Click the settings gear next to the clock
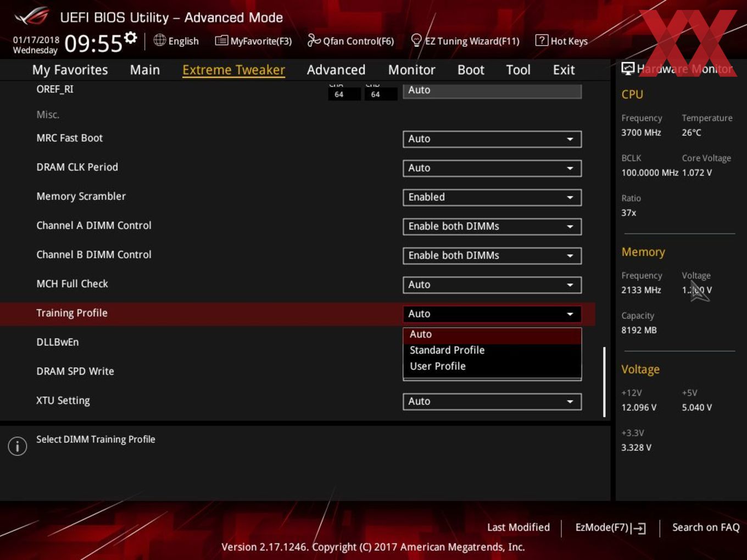Viewport: 747px width, 560px height. coord(130,37)
